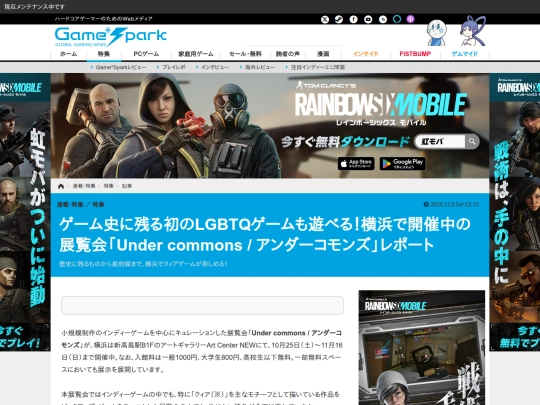
Task: Open the YouTube icon in header
Action: (368, 19)
